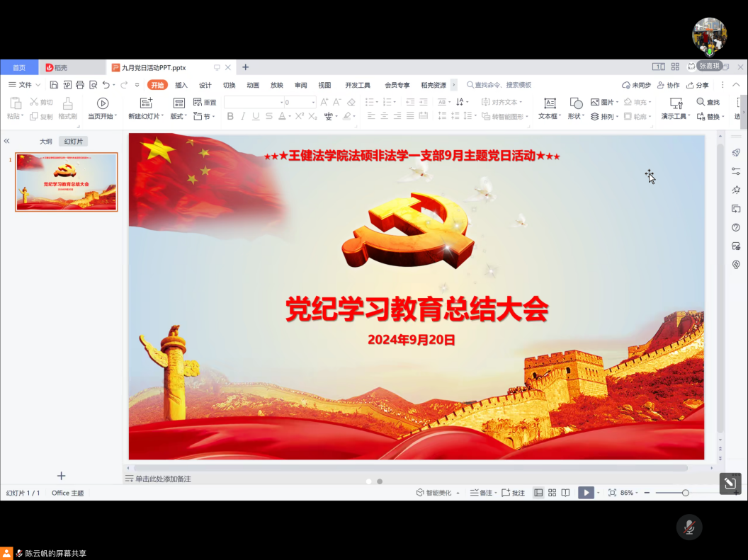The image size is (748, 560).
Task: Select slide 1 thumbnail in the panel
Action: [x=67, y=182]
